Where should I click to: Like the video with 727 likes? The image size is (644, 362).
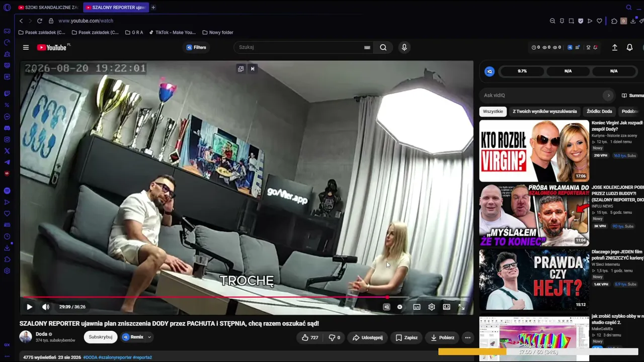click(x=310, y=337)
